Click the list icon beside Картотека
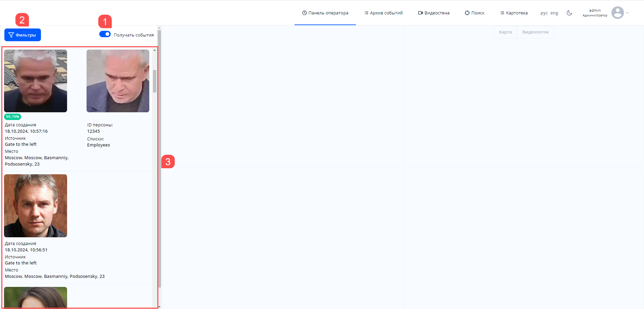 coord(502,13)
